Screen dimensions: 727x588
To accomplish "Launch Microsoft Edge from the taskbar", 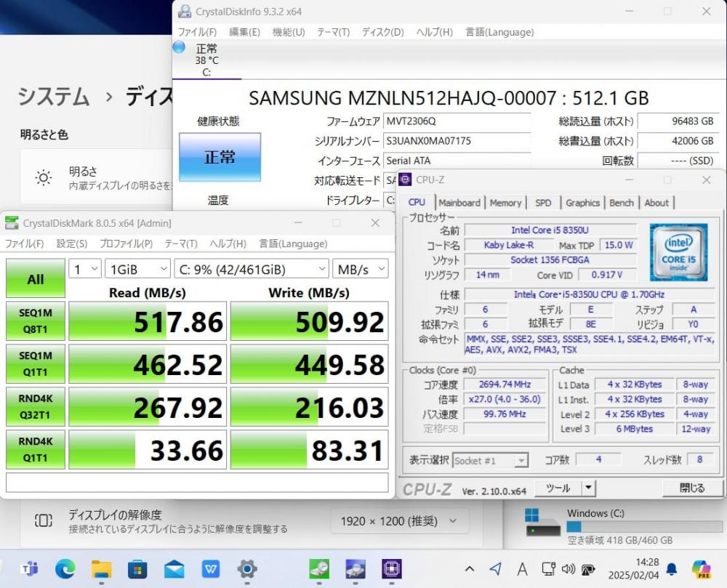I will click(x=65, y=568).
